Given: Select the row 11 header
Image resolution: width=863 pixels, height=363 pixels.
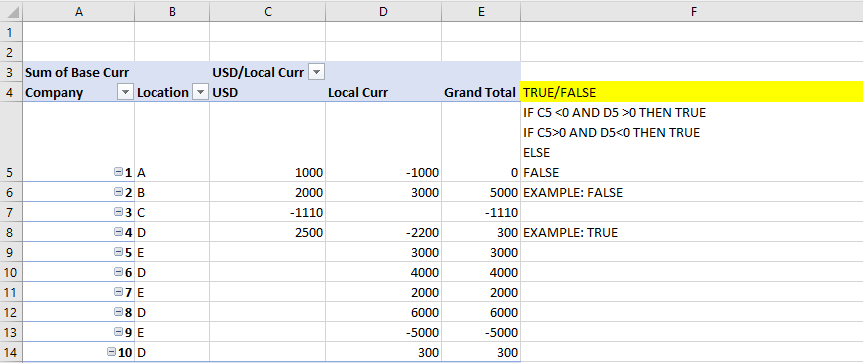Looking at the screenshot, I should coord(11,291).
